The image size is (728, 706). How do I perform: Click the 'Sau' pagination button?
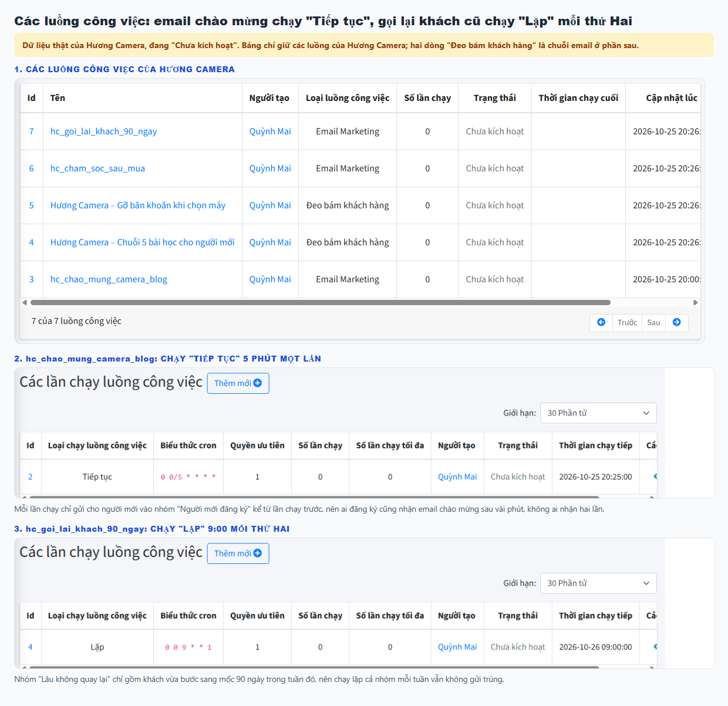[653, 323]
